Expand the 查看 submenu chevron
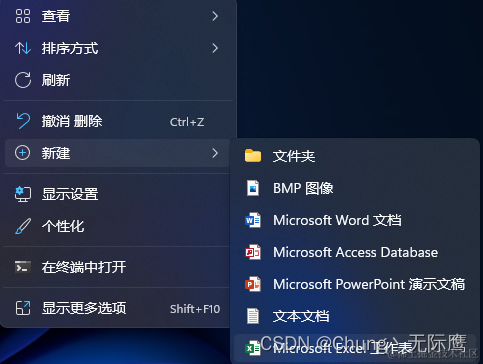The image size is (483, 364). pyautogui.click(x=215, y=16)
